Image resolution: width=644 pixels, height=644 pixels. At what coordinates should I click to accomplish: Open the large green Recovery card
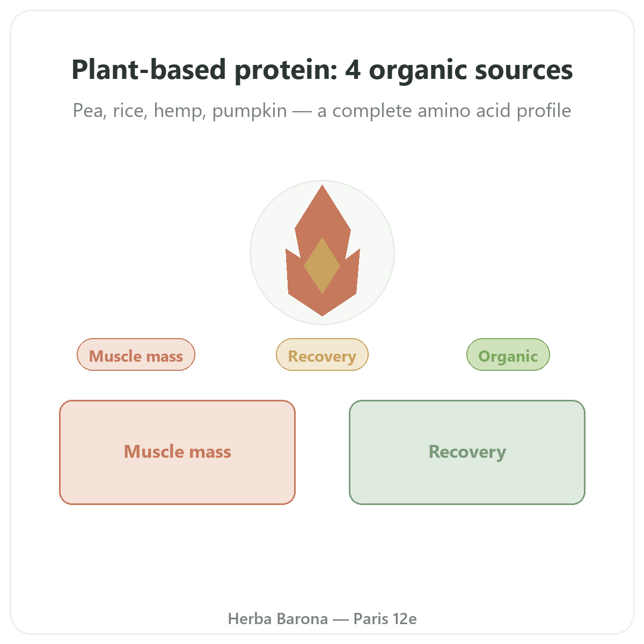point(467,452)
